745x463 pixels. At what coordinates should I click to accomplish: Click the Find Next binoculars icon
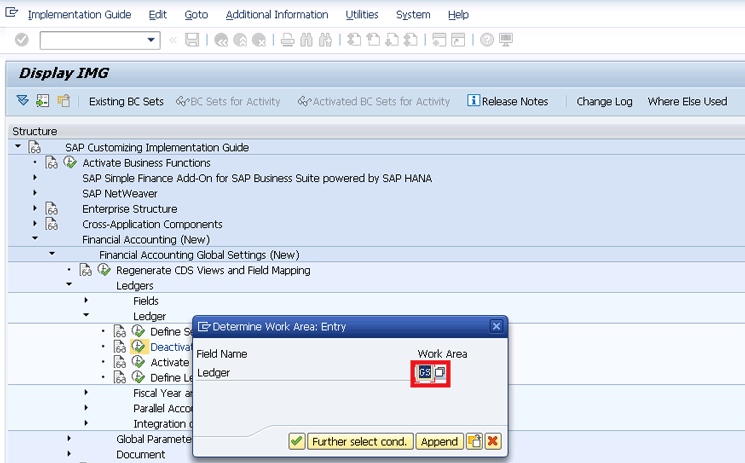point(325,40)
